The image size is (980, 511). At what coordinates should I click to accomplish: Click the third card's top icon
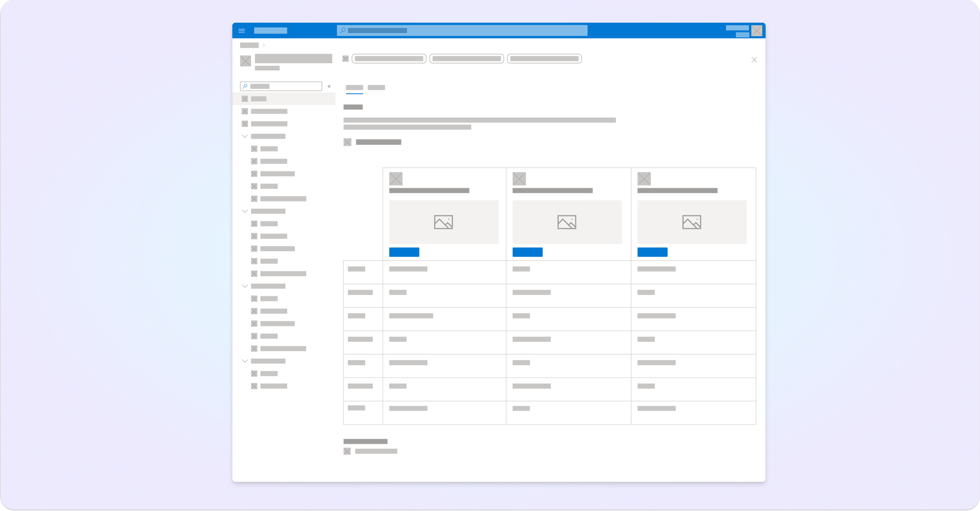(644, 179)
